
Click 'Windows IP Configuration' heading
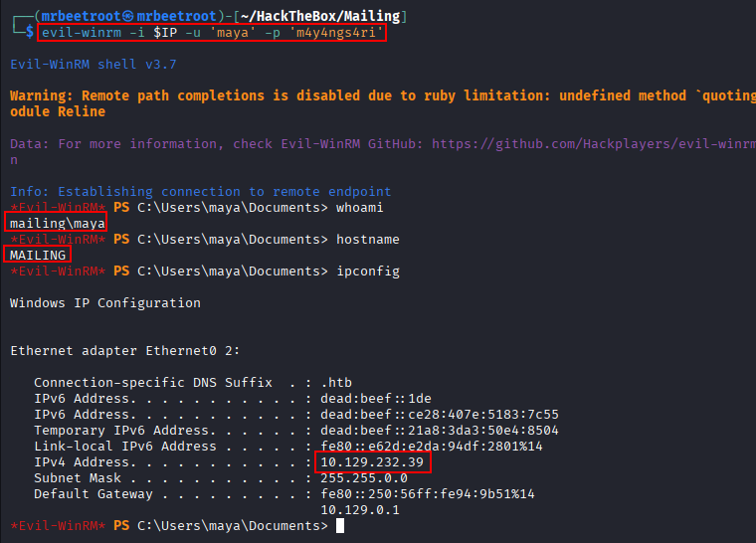105,303
